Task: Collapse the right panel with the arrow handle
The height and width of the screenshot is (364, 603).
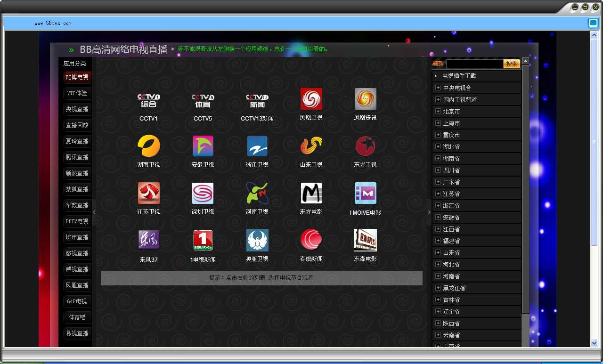Action: [x=429, y=212]
